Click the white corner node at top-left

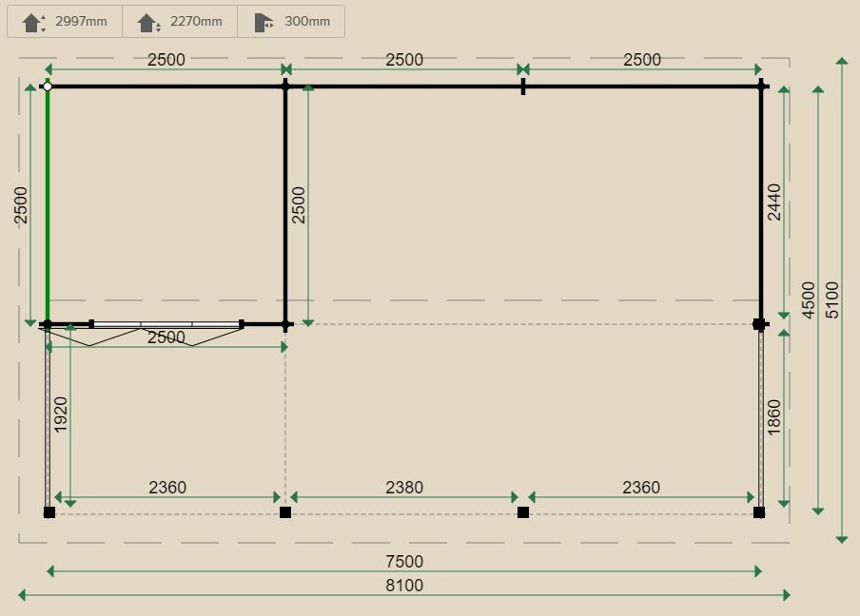(x=48, y=87)
